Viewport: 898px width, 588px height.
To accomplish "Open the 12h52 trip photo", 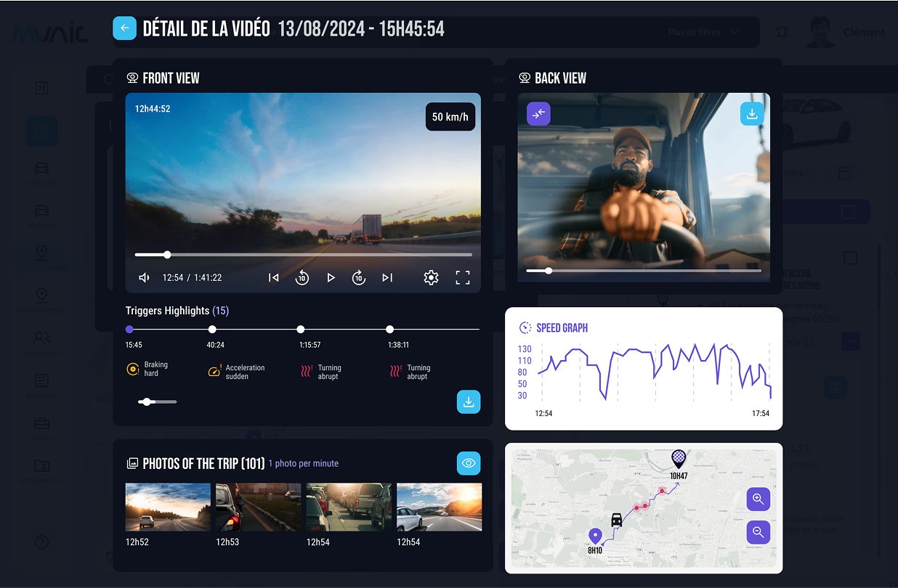I will (x=168, y=507).
